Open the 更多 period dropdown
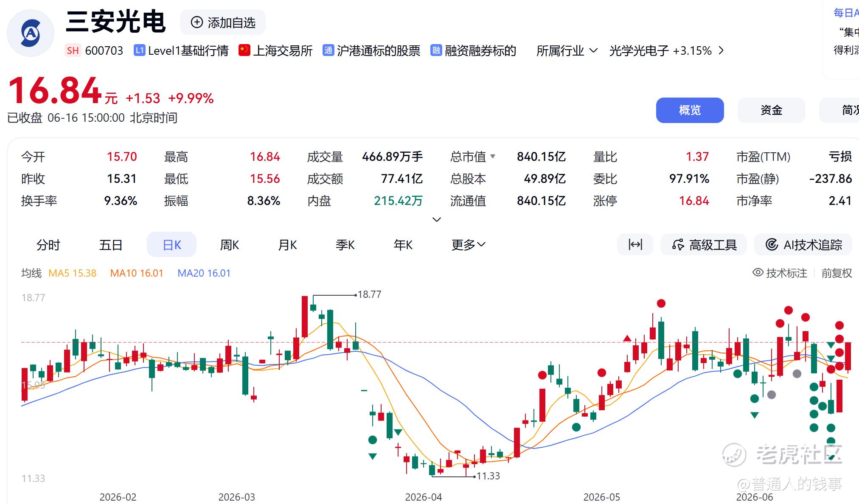Viewport: 859px width, 504px height. [x=468, y=245]
